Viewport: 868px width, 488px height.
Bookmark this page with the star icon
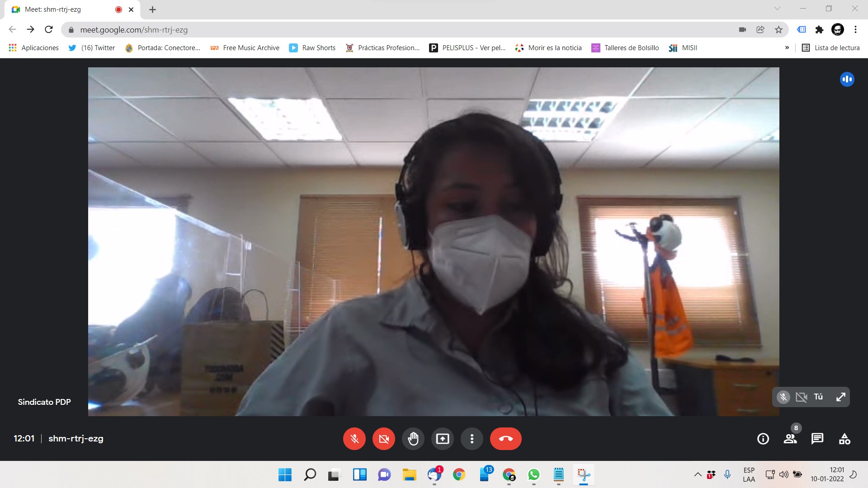coord(778,30)
